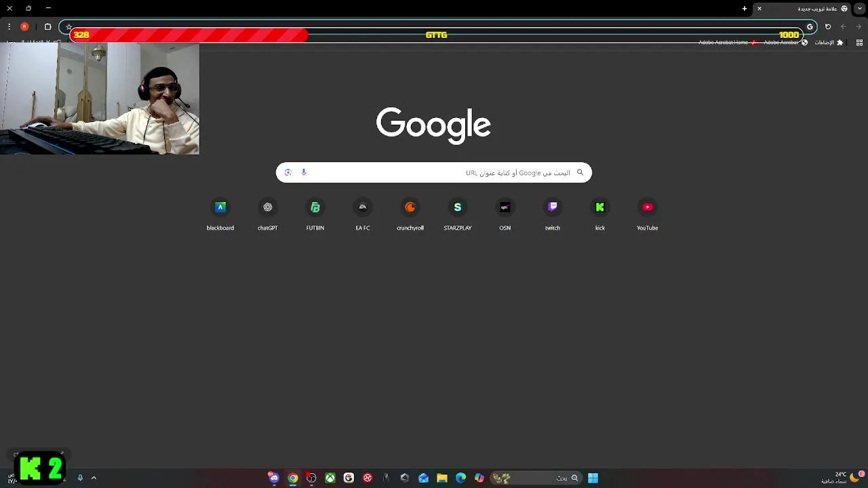868x488 pixels.
Task: Start voice search with the microphone icon
Action: (x=304, y=173)
